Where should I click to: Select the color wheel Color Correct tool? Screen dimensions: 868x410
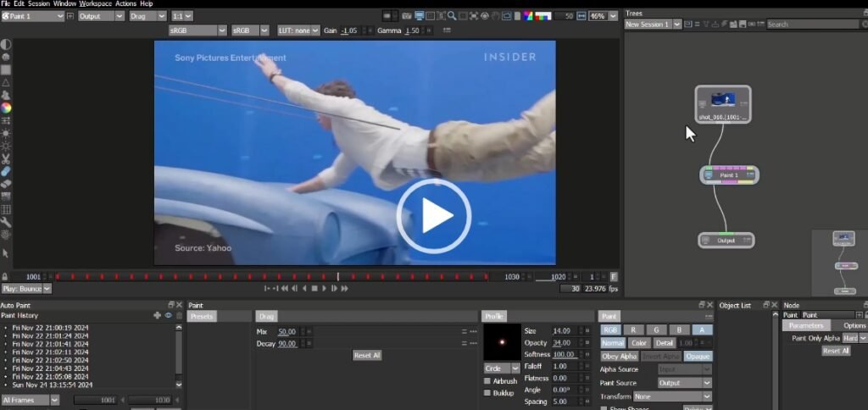(6, 108)
